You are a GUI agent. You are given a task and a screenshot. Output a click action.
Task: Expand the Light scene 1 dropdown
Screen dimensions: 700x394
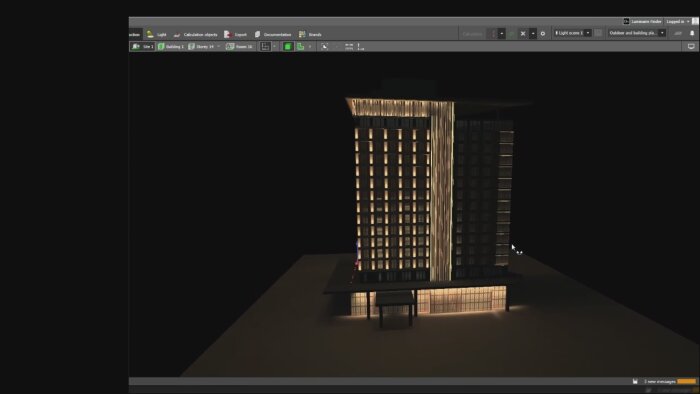(x=588, y=33)
